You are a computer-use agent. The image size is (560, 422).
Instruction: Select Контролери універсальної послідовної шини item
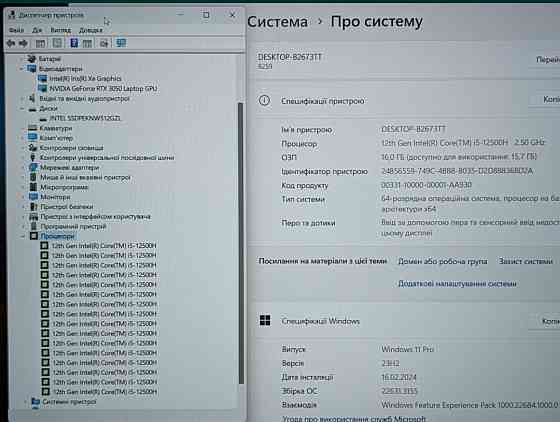coord(107,157)
